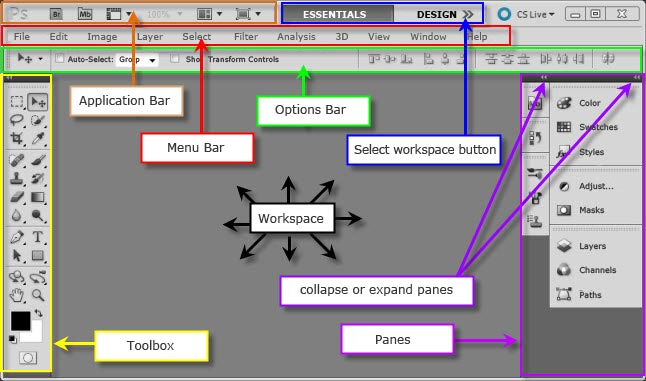Expand more workspaces with double chevron
The width and height of the screenshot is (646, 381).
click(468, 14)
